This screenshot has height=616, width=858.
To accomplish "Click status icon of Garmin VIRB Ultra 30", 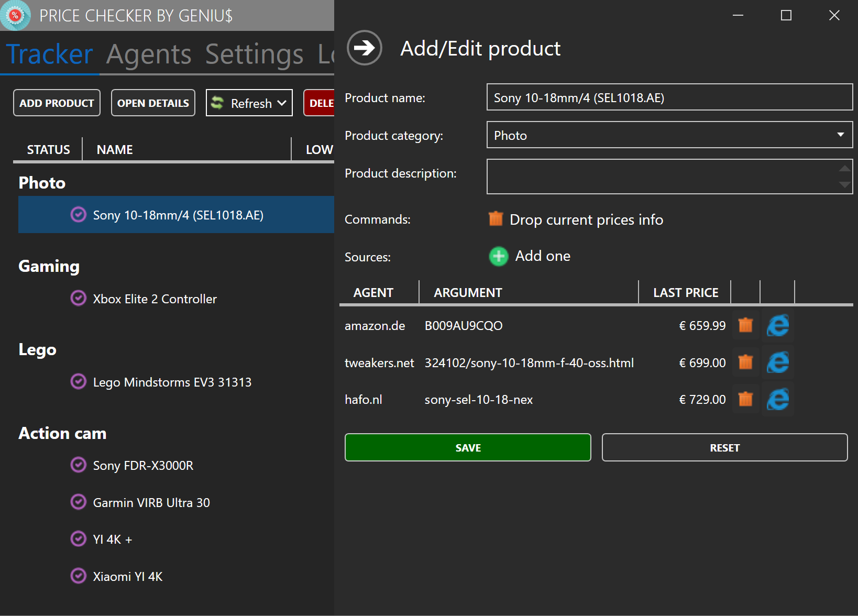I will [x=79, y=502].
